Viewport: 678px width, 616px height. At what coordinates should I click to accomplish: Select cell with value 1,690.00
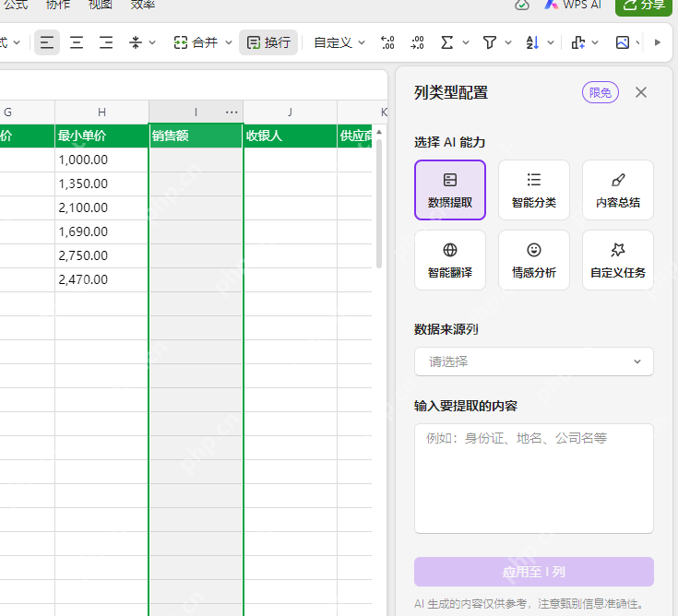click(101, 231)
